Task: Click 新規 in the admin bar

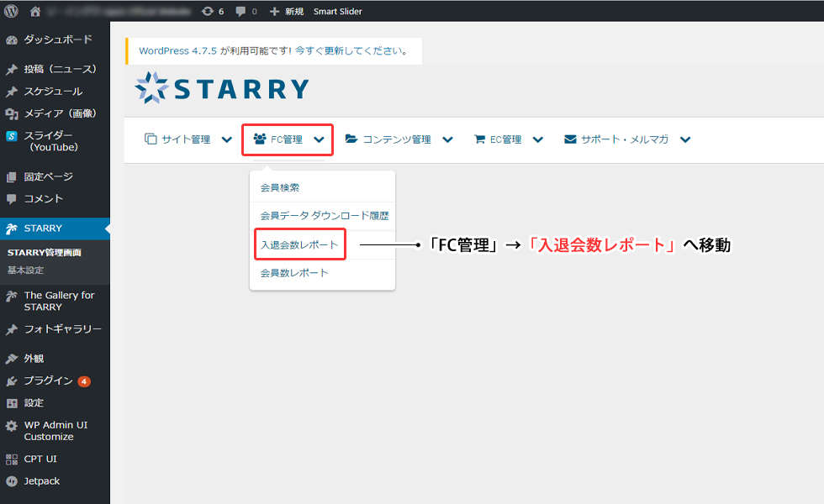Action: tap(294, 11)
